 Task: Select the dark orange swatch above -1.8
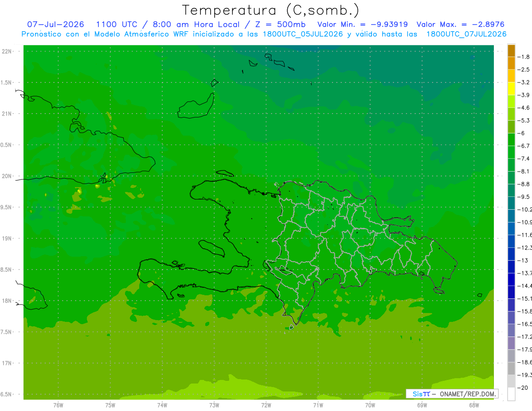pos(511,51)
